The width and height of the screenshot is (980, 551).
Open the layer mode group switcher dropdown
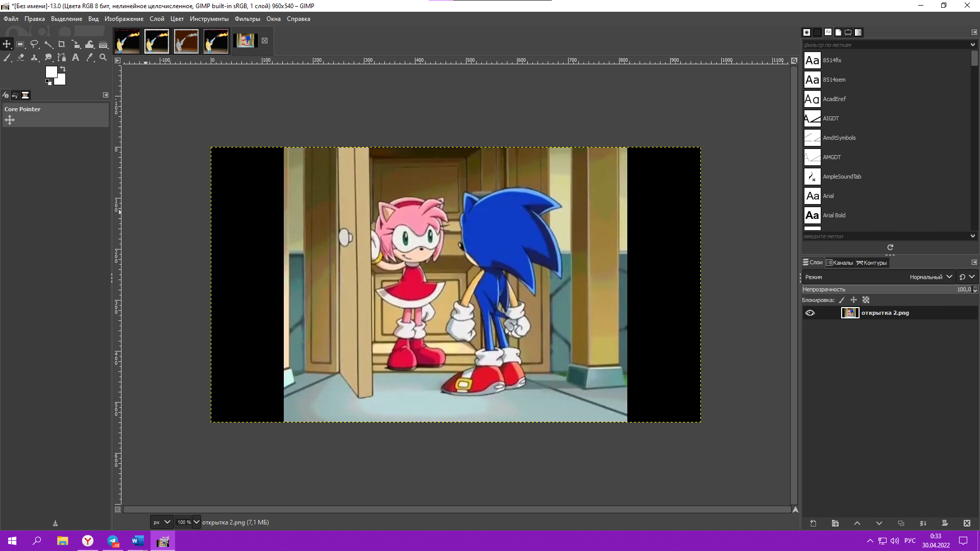[x=967, y=277]
